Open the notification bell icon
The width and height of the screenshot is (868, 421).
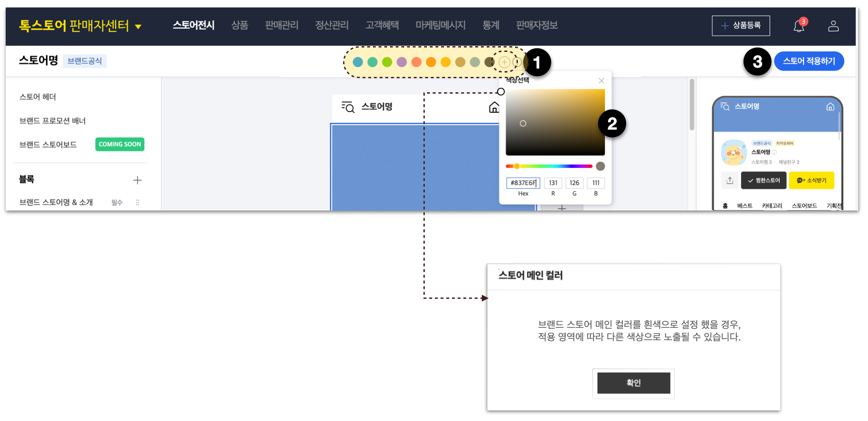798,26
